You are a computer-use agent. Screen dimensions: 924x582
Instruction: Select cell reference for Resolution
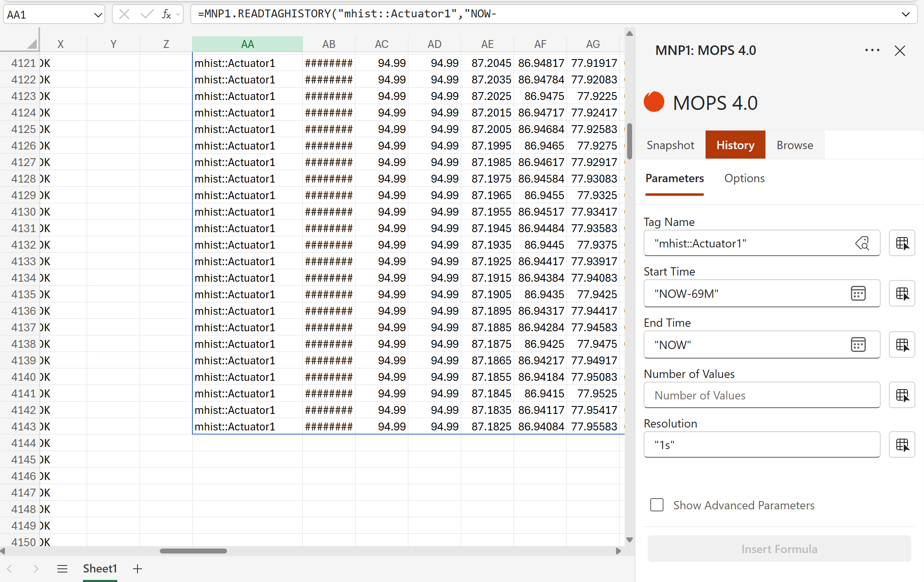point(902,445)
